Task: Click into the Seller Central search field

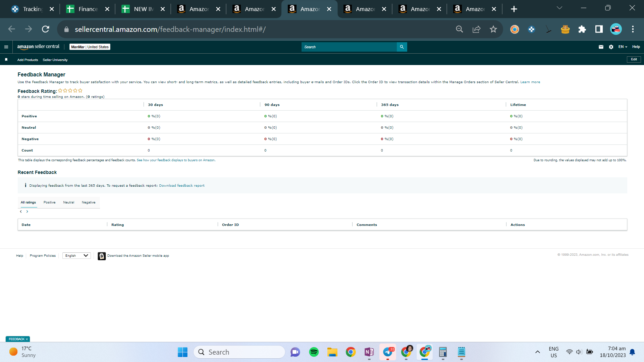Action: pyautogui.click(x=349, y=47)
